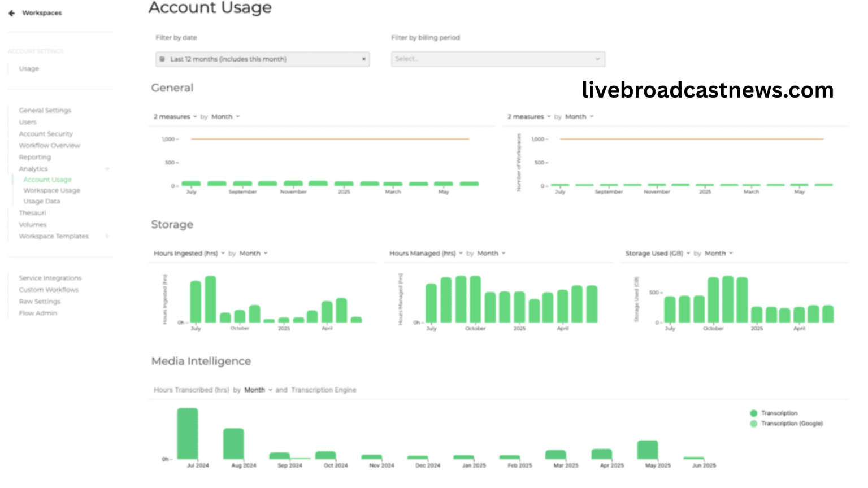Click Usage under Account Settings
Viewport: 868px width, 488px height.
(x=28, y=68)
